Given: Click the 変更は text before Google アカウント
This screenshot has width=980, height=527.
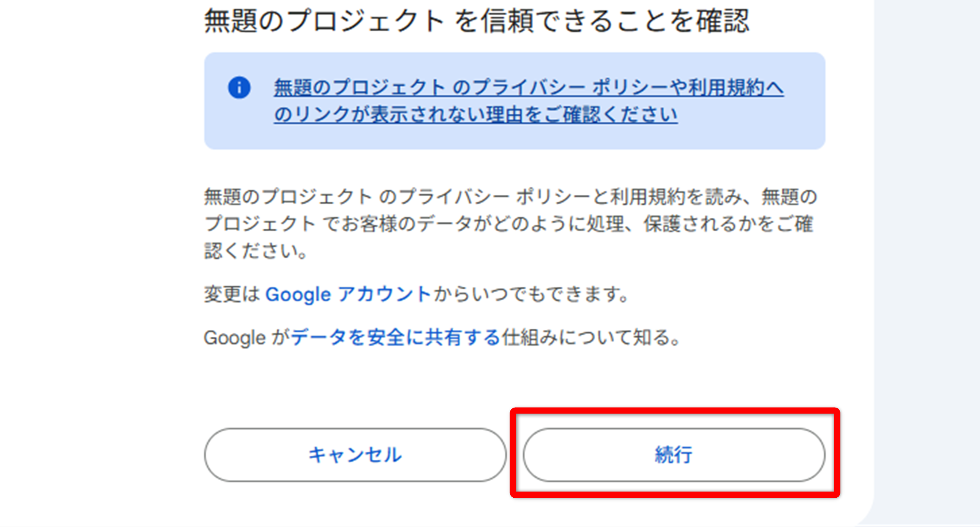Looking at the screenshot, I should tap(232, 295).
